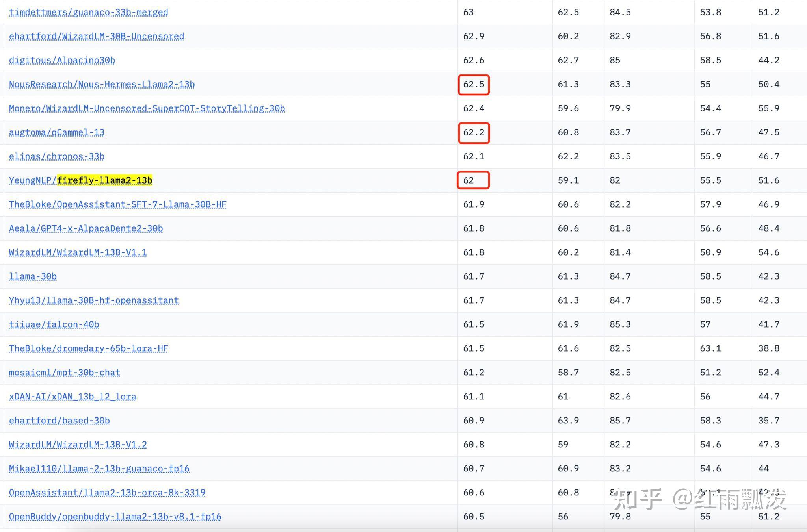
Task: Open TheBloke/OpenAssistant-SFT-7-Llama-30B-HF link
Action: click(x=117, y=204)
